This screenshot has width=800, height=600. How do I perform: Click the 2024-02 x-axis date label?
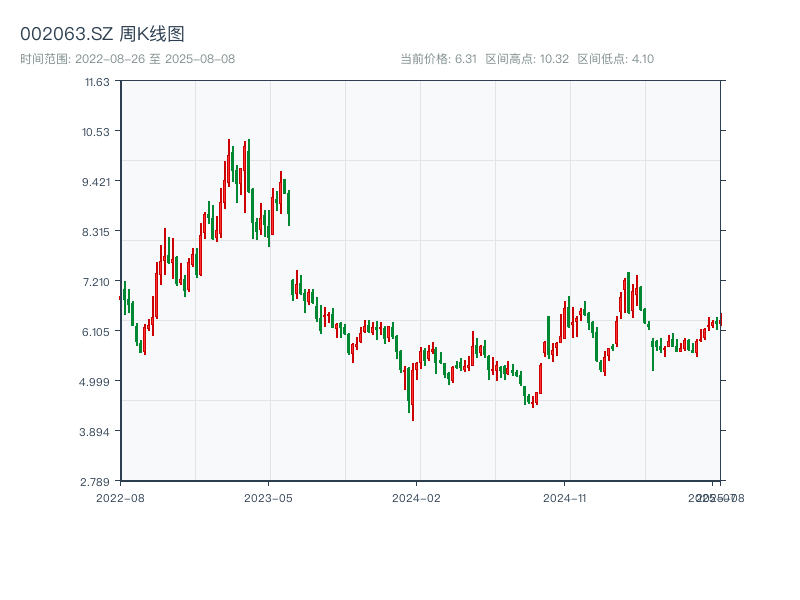click(416, 497)
